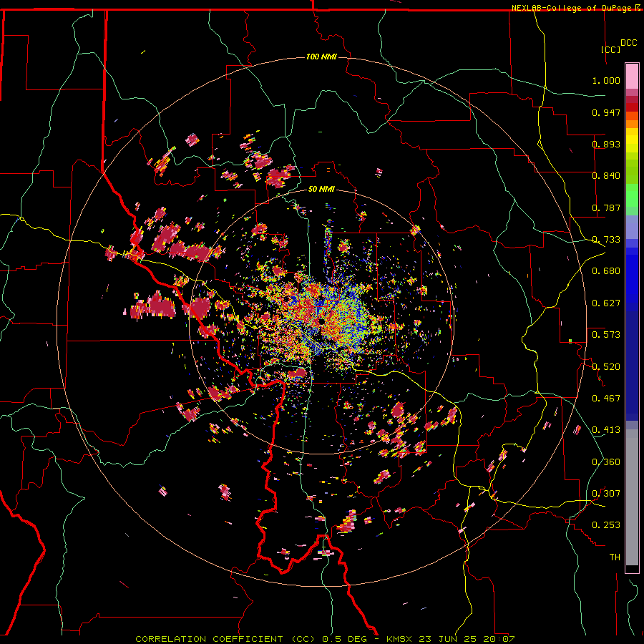Image resolution: width=644 pixels, height=644 pixels.
Task: Click the 0.413 scale value
Action: tap(606, 430)
